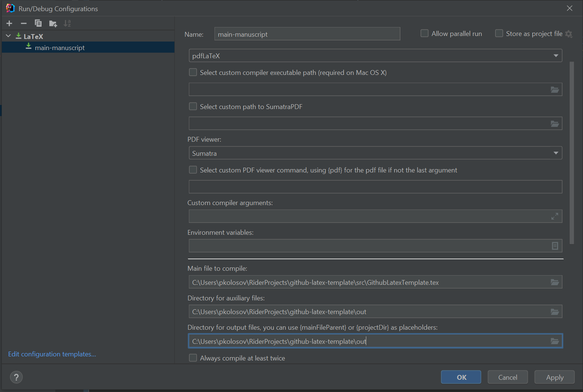Collapse the LaTeX configuration group
Viewport: 583px width, 392px height.
tap(8, 36)
